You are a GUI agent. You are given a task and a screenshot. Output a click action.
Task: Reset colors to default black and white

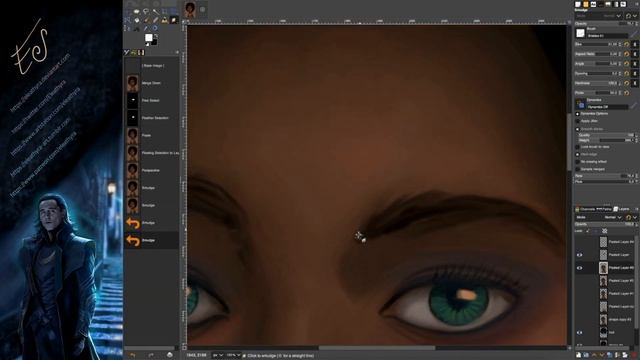[147, 44]
